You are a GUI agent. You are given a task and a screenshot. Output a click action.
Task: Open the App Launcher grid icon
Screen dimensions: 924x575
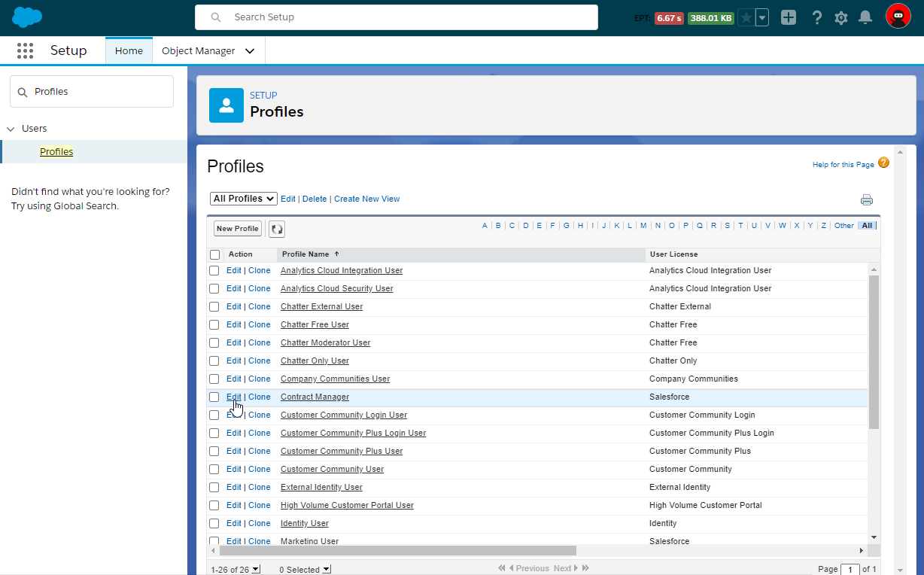coord(25,50)
